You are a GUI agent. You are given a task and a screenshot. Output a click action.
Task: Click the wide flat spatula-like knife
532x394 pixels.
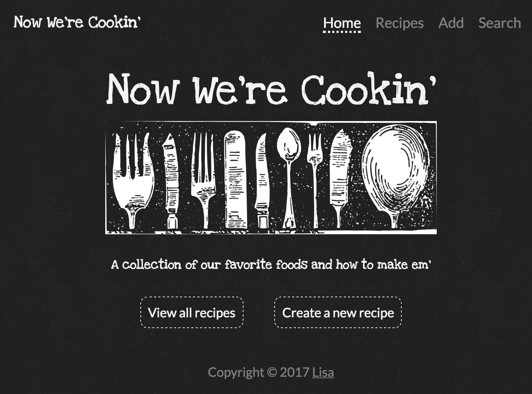(235, 180)
